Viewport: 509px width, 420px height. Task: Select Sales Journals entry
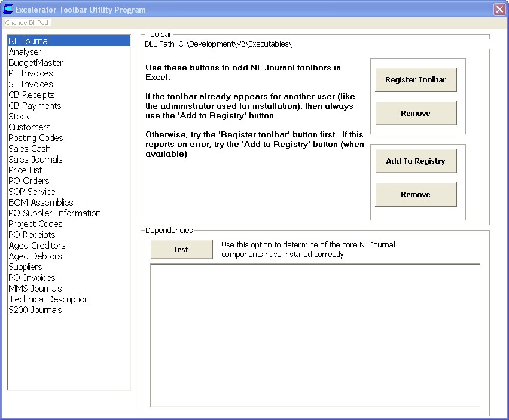(69, 160)
